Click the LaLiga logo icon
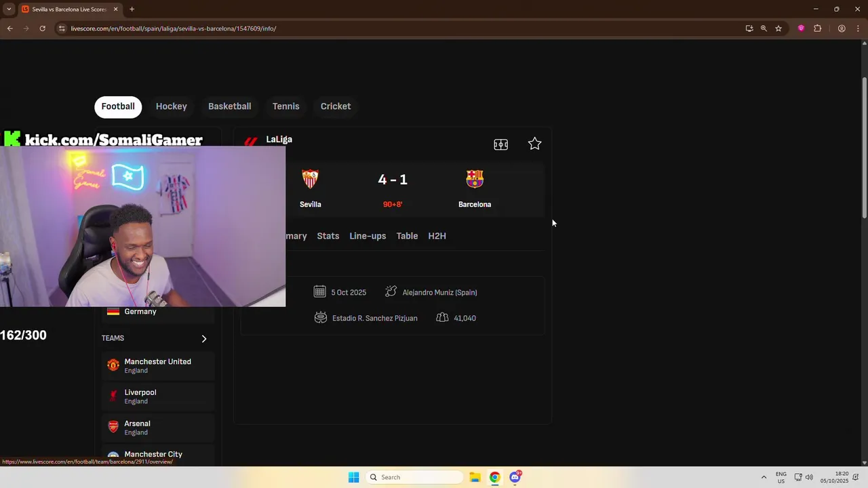 click(251, 142)
